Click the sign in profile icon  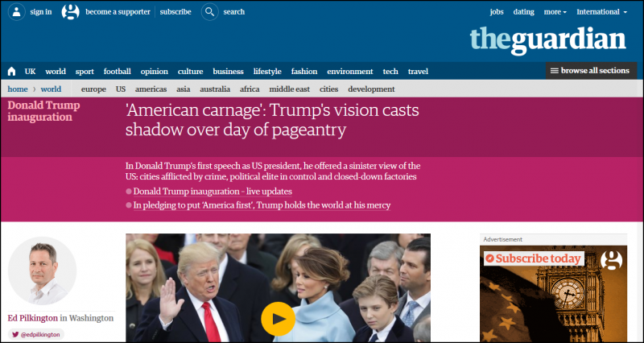tap(17, 12)
